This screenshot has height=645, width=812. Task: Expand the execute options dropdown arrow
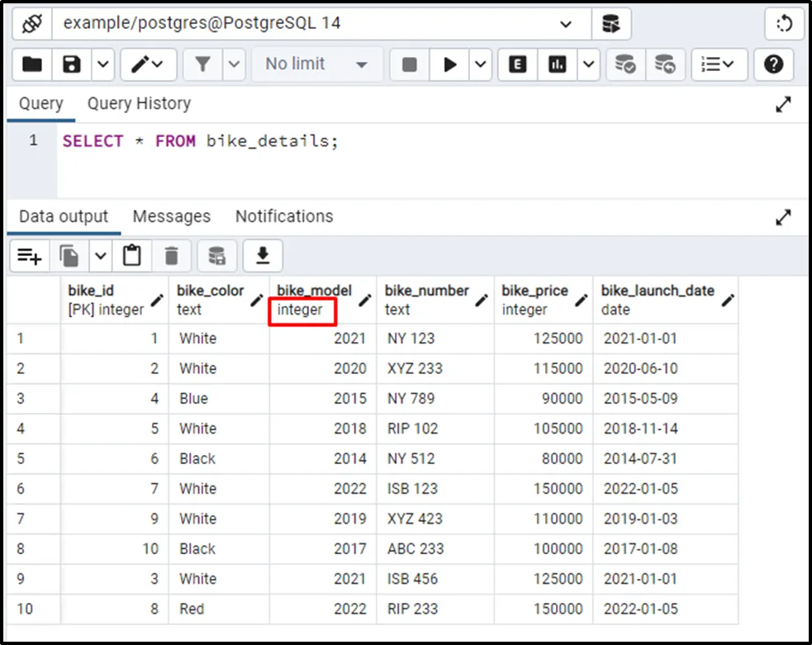482,64
